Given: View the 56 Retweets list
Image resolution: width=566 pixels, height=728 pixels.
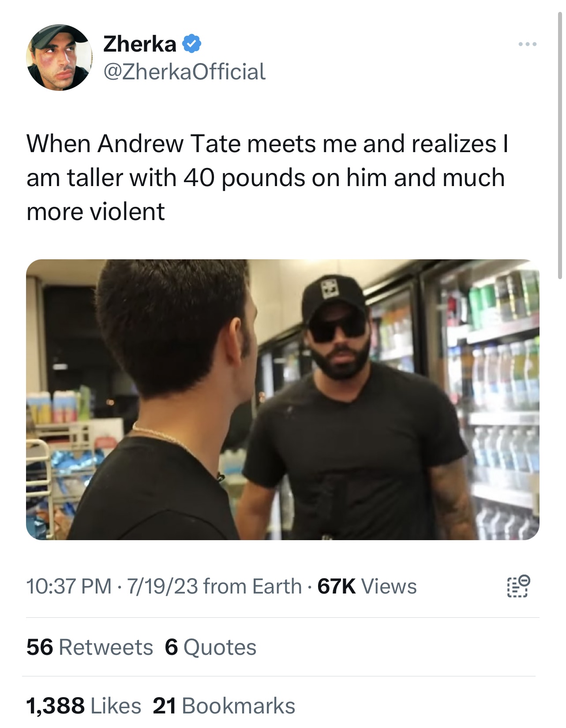Looking at the screenshot, I should (90, 647).
